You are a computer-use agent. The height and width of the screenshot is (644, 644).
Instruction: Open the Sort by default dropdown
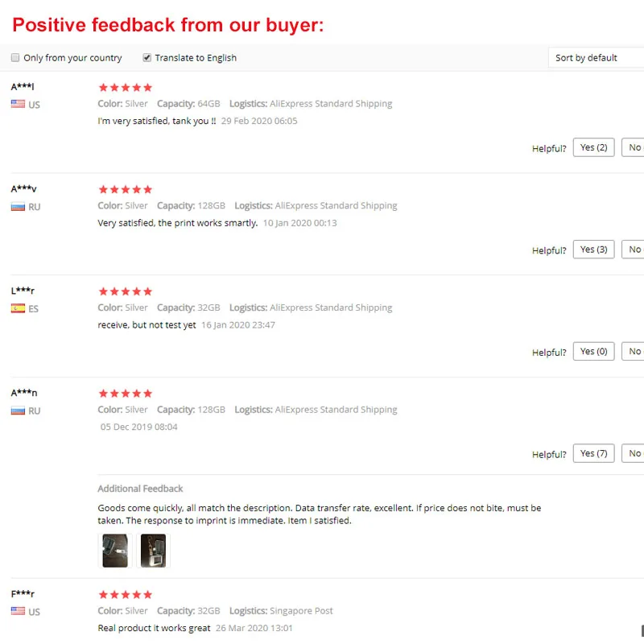596,57
